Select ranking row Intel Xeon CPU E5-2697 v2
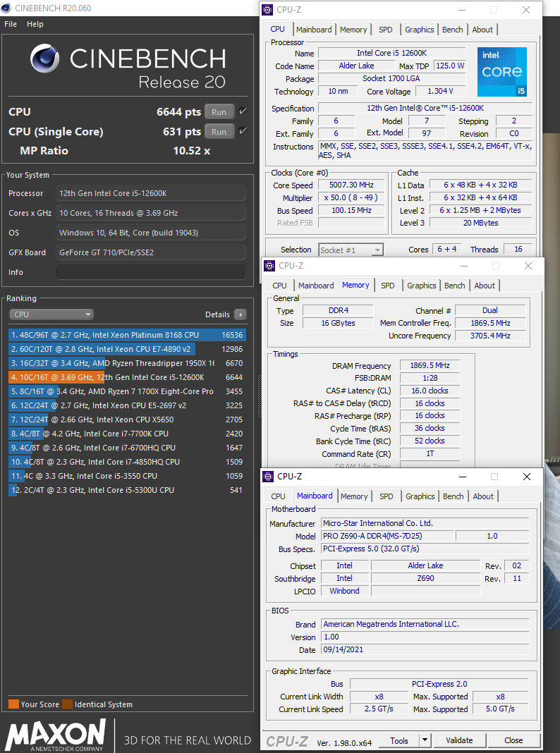Image resolution: width=560 pixels, height=753 pixels. click(x=127, y=405)
